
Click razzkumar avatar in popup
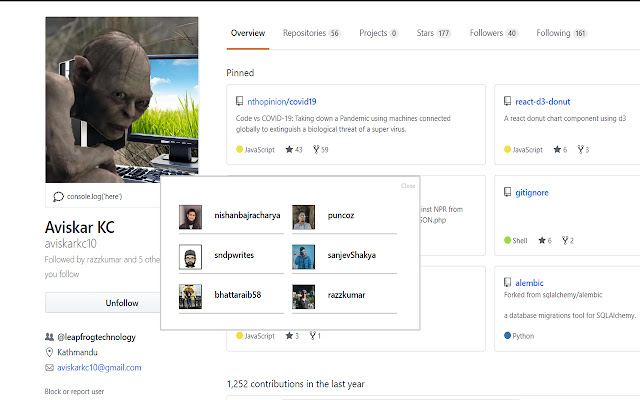pos(303,296)
